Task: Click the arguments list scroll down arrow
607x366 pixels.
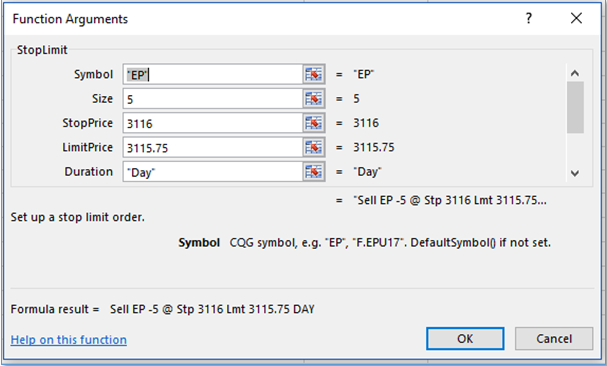Action: [575, 173]
